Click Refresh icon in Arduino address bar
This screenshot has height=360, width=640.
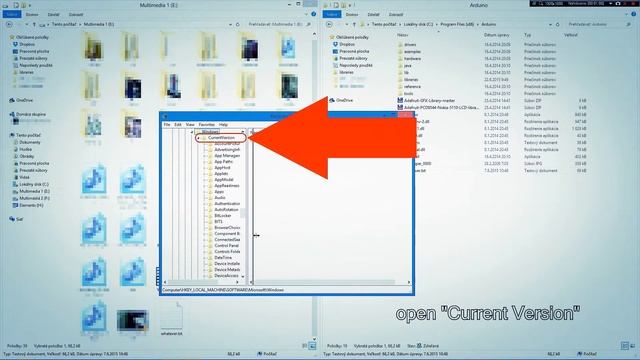pyautogui.click(x=558, y=24)
